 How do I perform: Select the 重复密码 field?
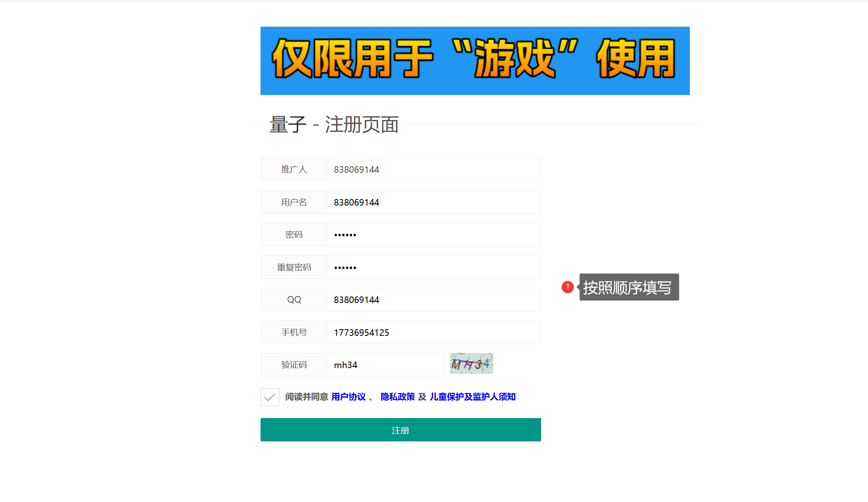tap(433, 267)
